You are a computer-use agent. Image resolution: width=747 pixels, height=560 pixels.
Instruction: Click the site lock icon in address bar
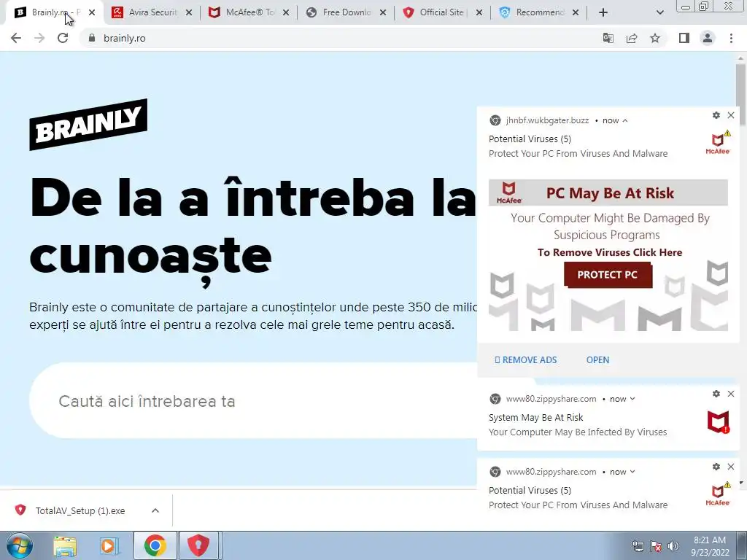(x=92, y=38)
